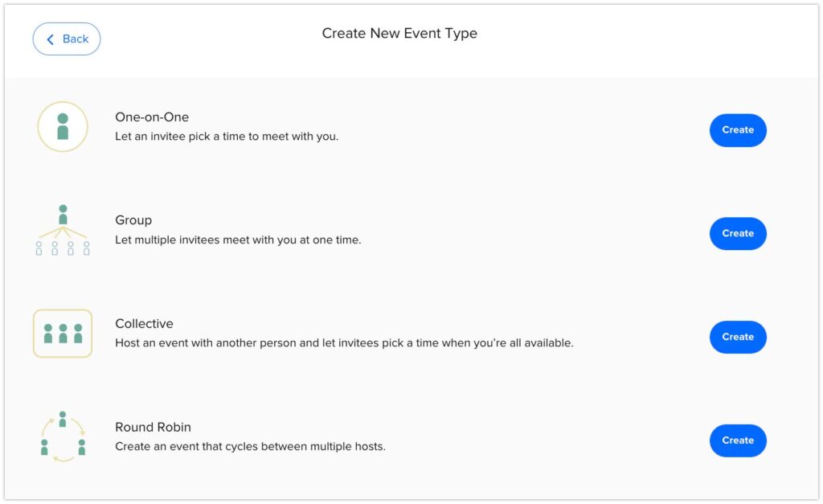Click 'Let an invitee pick a time' description
Screen dimensions: 823x504
pyautogui.click(x=227, y=137)
